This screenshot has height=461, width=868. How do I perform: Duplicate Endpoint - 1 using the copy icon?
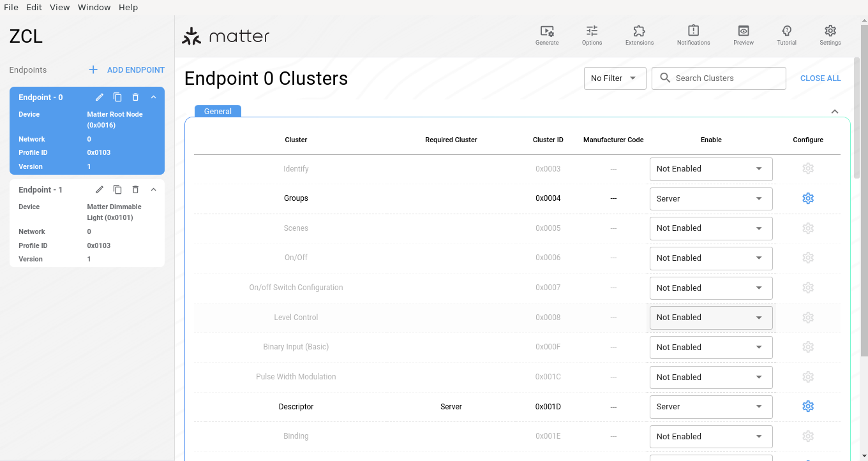[117, 189]
